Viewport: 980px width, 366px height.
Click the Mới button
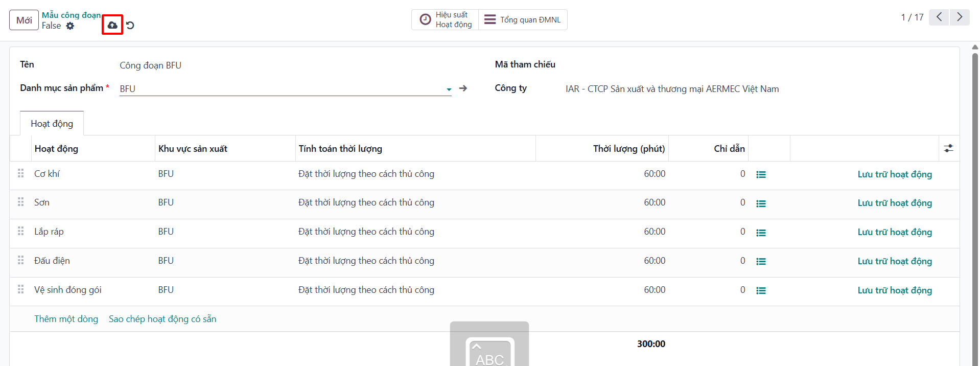pyautogui.click(x=24, y=20)
